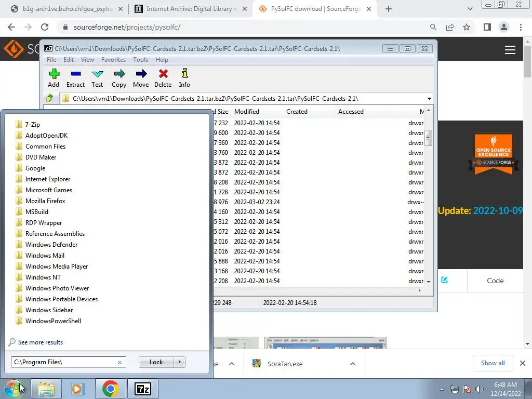This screenshot has height=399, width=532.
Task: Click Show all downloads button
Action: (x=493, y=363)
